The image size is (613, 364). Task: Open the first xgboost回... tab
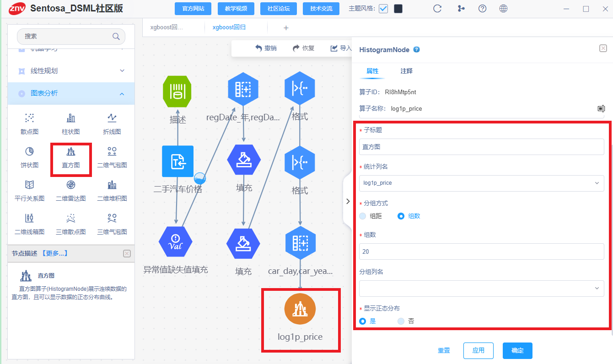coord(167,27)
